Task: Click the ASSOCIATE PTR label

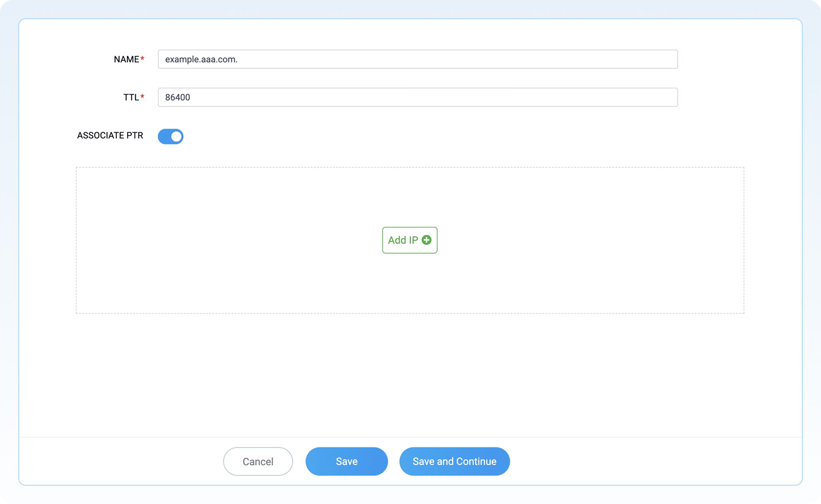Action: pyautogui.click(x=110, y=135)
